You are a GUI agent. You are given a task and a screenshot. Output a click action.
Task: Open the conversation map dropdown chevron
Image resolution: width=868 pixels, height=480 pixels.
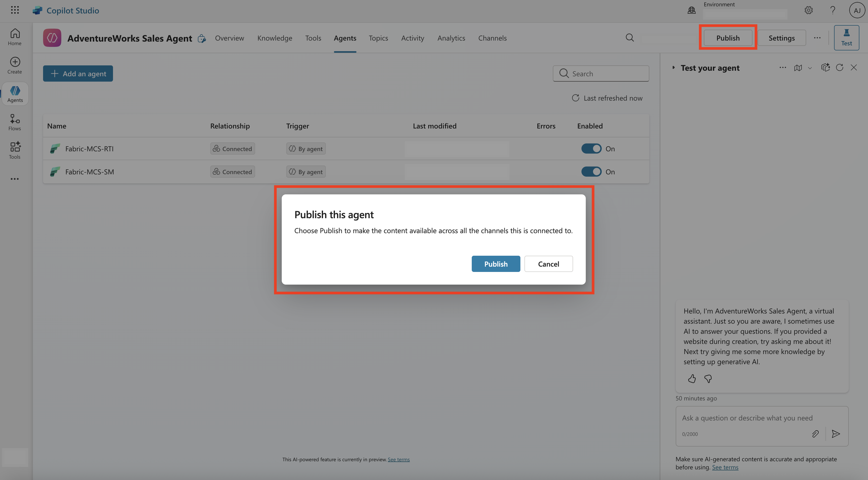810,68
